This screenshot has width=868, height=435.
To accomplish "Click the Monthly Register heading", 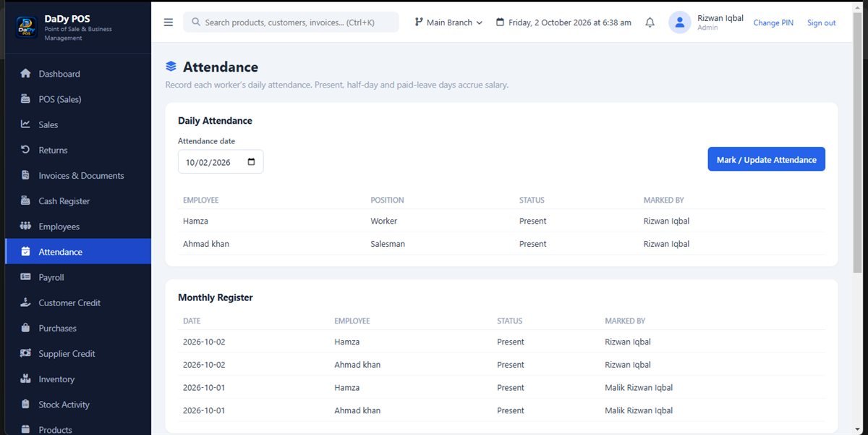I will pyautogui.click(x=216, y=297).
